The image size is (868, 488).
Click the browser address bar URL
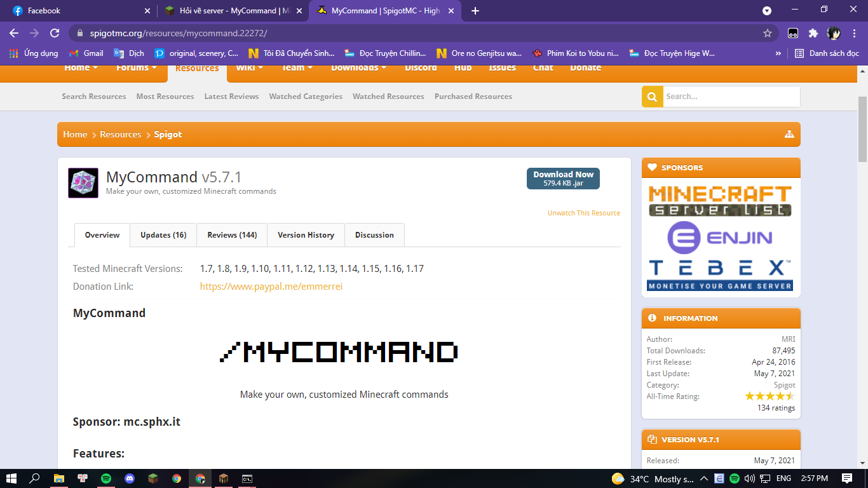click(x=179, y=33)
